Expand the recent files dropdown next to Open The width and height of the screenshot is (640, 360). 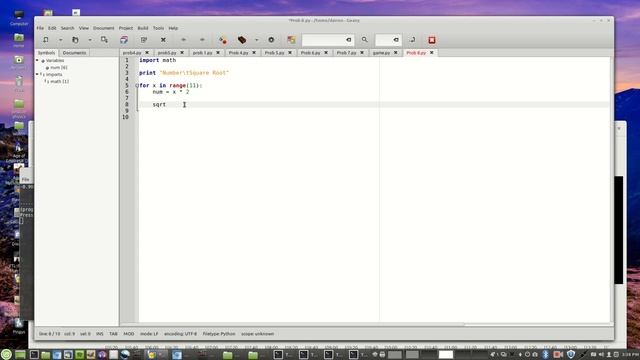click(x=90, y=40)
